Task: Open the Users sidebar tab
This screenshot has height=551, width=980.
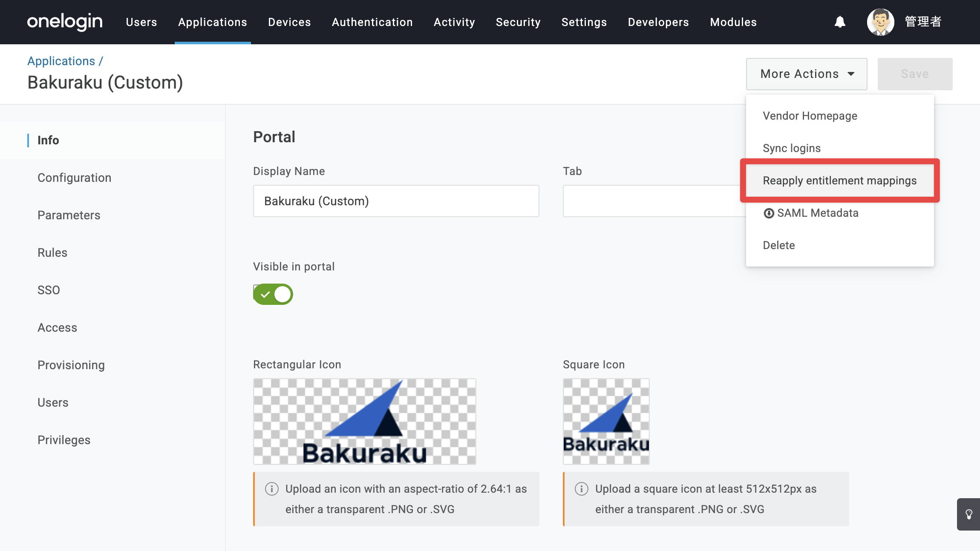Action: click(112, 403)
